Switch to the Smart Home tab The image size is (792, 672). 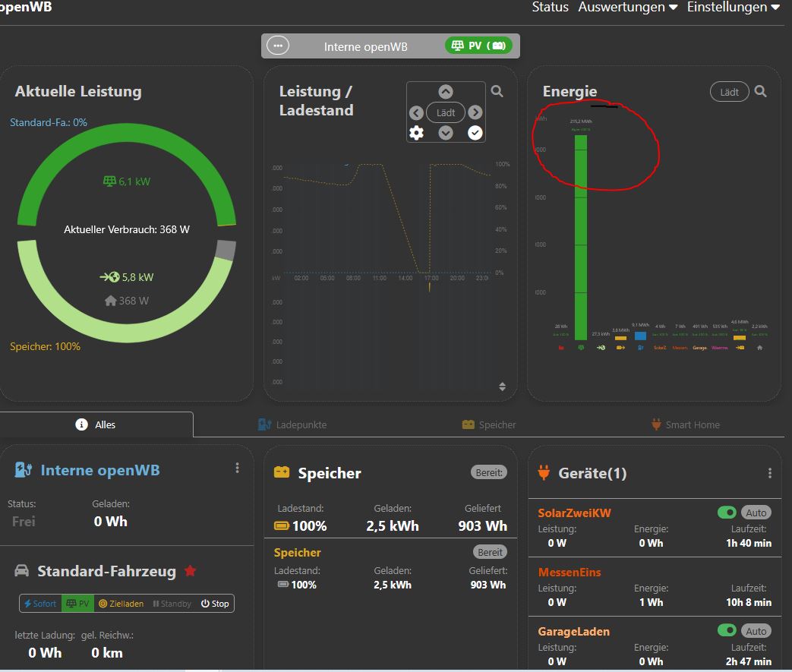pyautogui.click(x=685, y=424)
